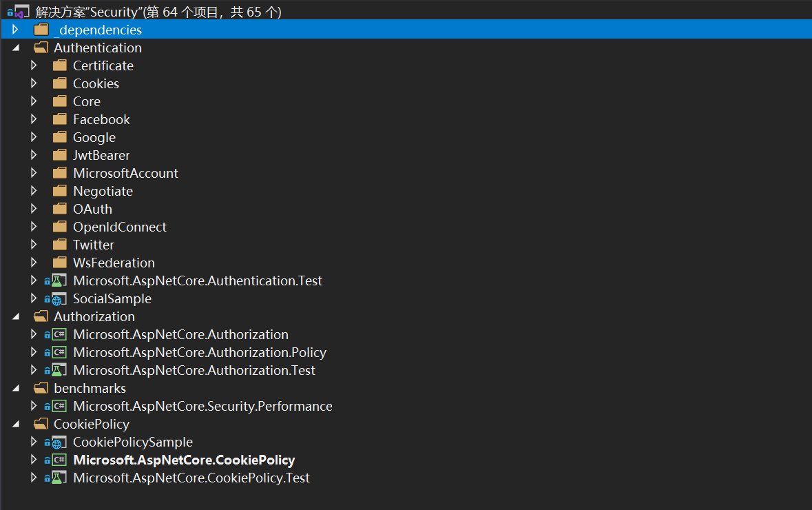Click the Security.Performance C# project icon
The height and width of the screenshot is (510, 812).
59,407
